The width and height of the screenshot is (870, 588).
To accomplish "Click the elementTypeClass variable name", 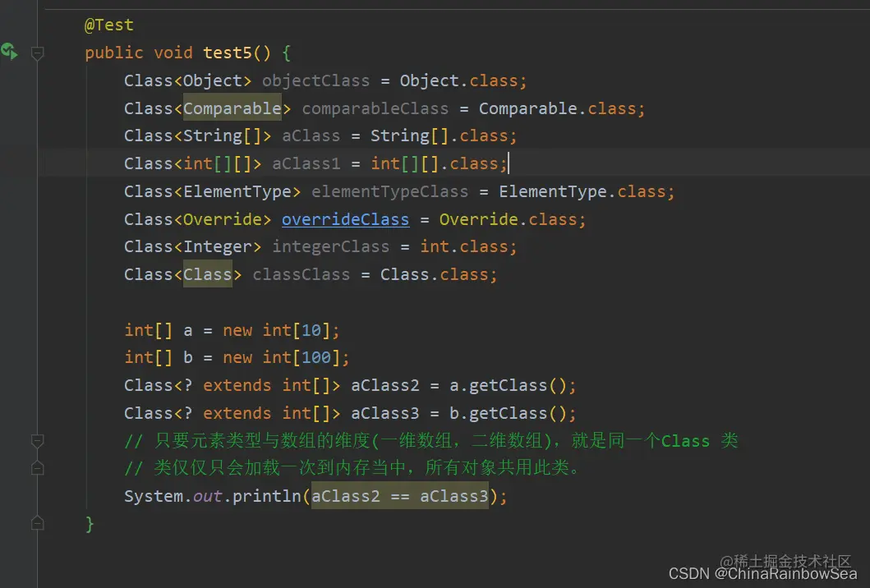I will (389, 191).
